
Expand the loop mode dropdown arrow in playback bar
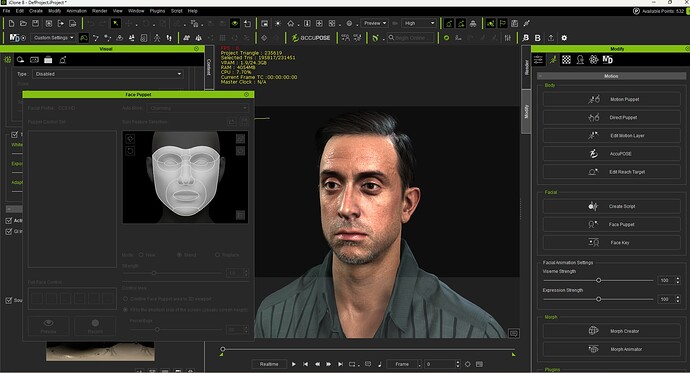tap(359, 365)
